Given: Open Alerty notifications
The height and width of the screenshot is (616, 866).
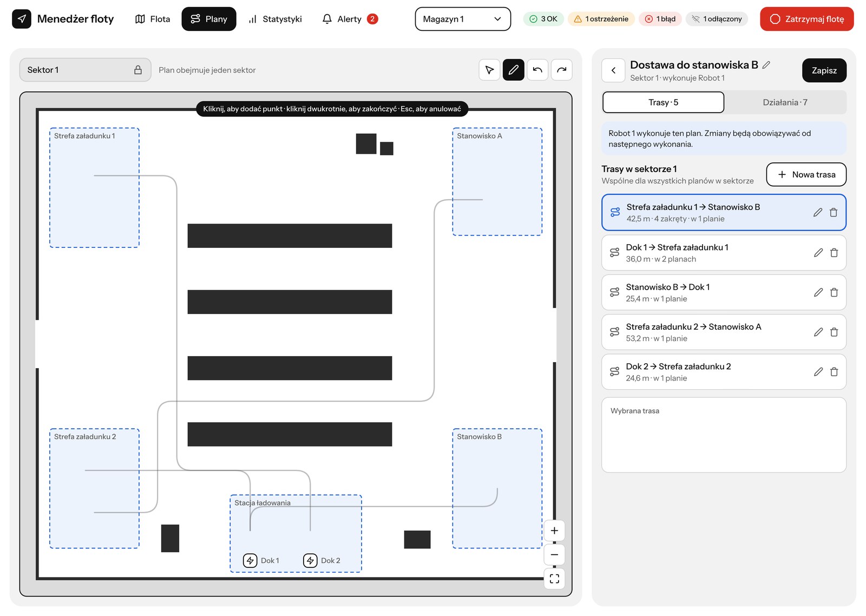Looking at the screenshot, I should [350, 19].
